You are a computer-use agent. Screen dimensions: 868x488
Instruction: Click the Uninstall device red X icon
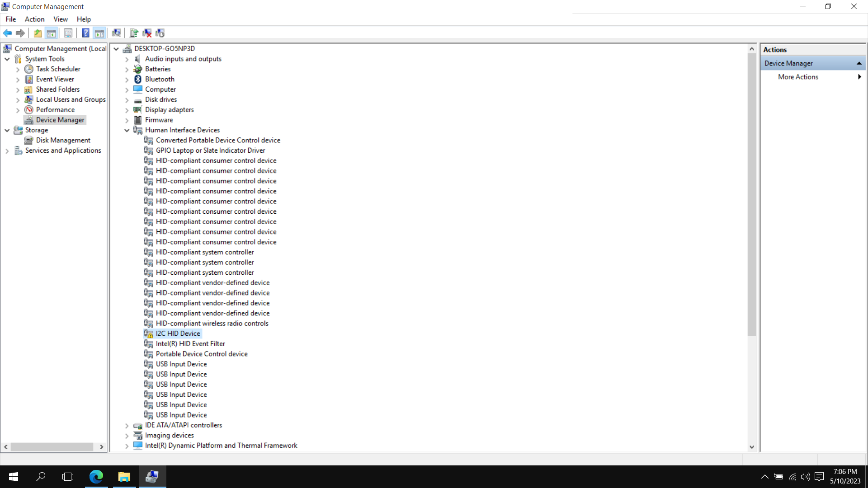click(x=147, y=33)
